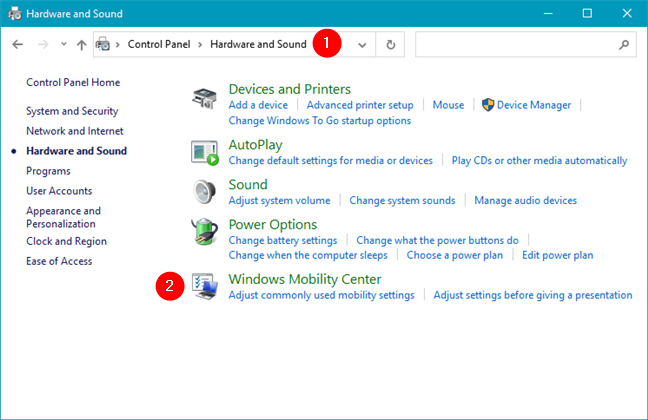Click Change default settings for media or devices

click(331, 160)
